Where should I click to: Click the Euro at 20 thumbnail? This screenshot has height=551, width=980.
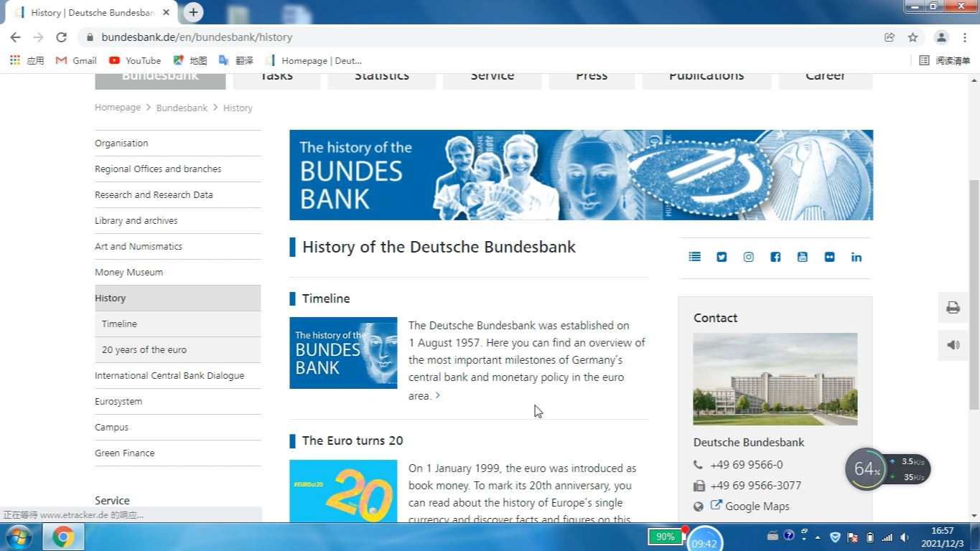(343, 491)
